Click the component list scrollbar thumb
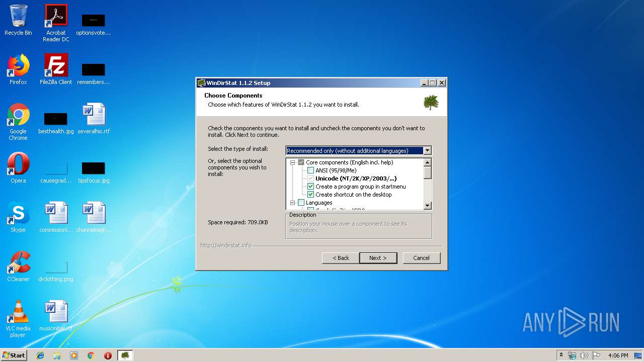The width and height of the screenshot is (644, 362). click(x=428, y=172)
